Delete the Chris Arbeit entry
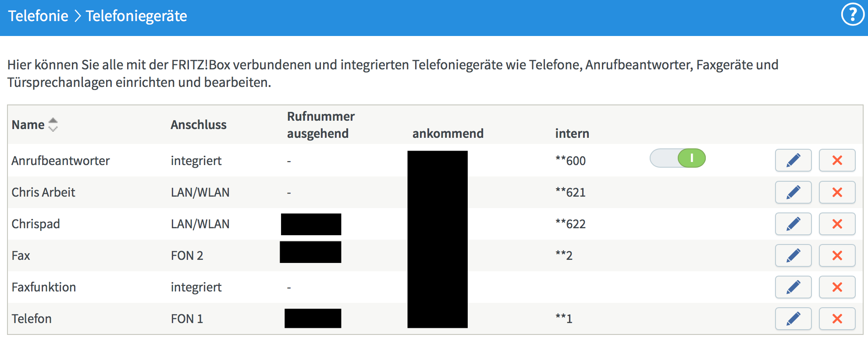Screen dimensions: 868x345 tap(837, 192)
